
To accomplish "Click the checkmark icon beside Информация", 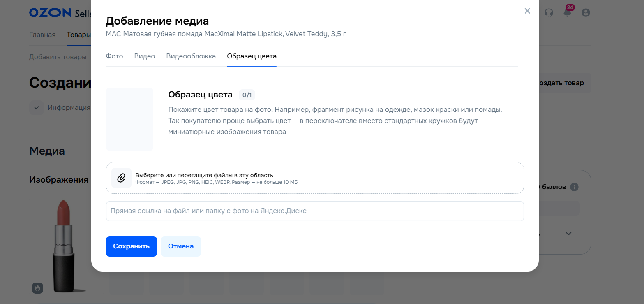I will 36,108.
